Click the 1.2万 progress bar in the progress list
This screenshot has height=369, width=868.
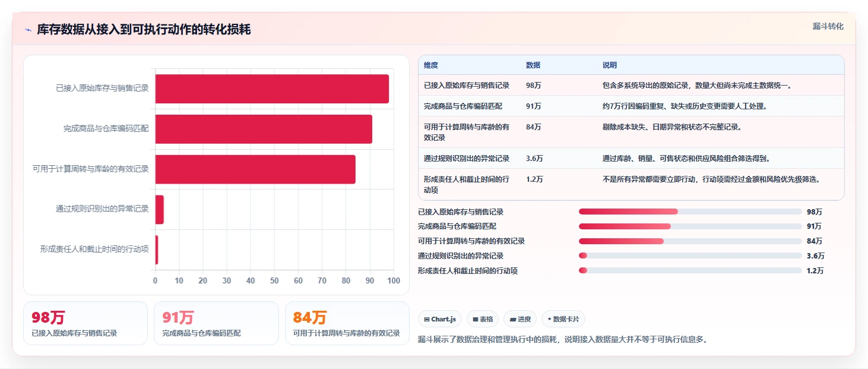690,270
